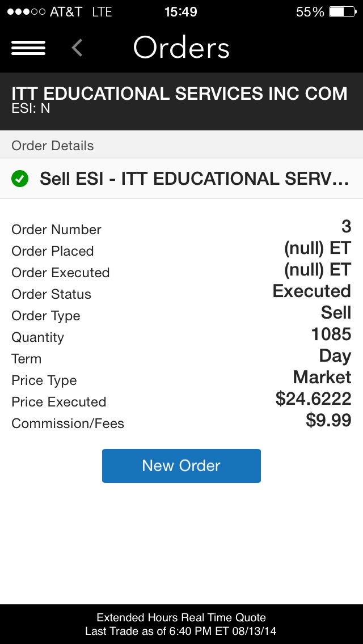The width and height of the screenshot is (363, 644).
Task: Select the ITT EDUCATIONAL SERVICES INC COM header
Action: 179,94
